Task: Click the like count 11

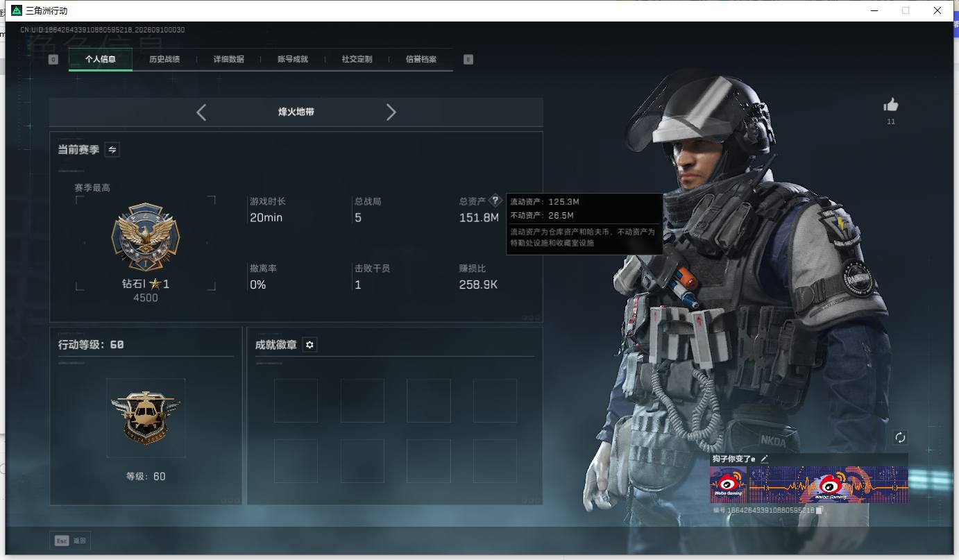Action: click(x=891, y=122)
